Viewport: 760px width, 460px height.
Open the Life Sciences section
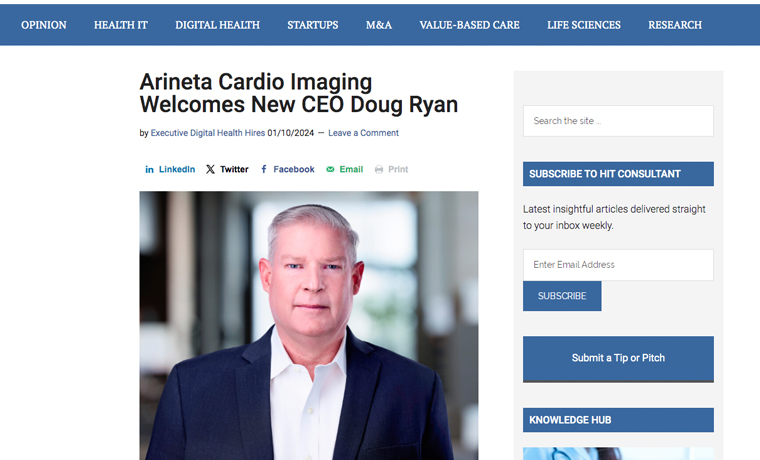pyautogui.click(x=584, y=25)
